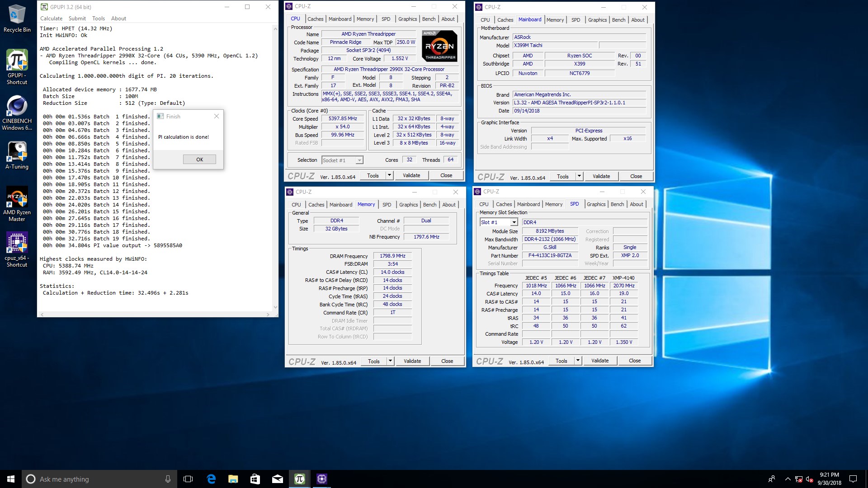Click the GPUPI window title icon
868x488 pixels.
(44, 7)
